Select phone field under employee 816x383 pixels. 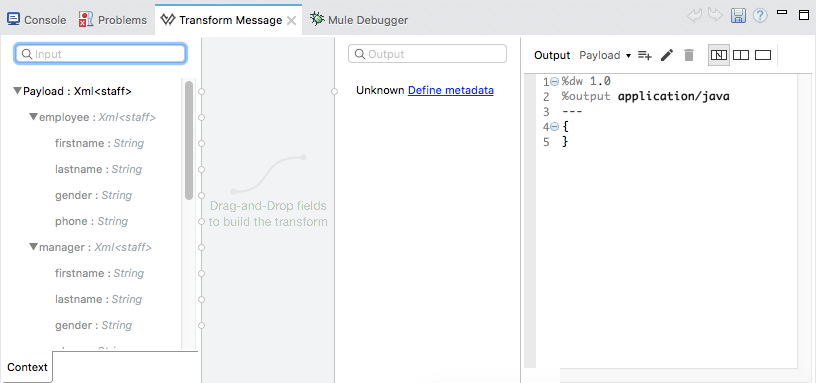(92, 221)
